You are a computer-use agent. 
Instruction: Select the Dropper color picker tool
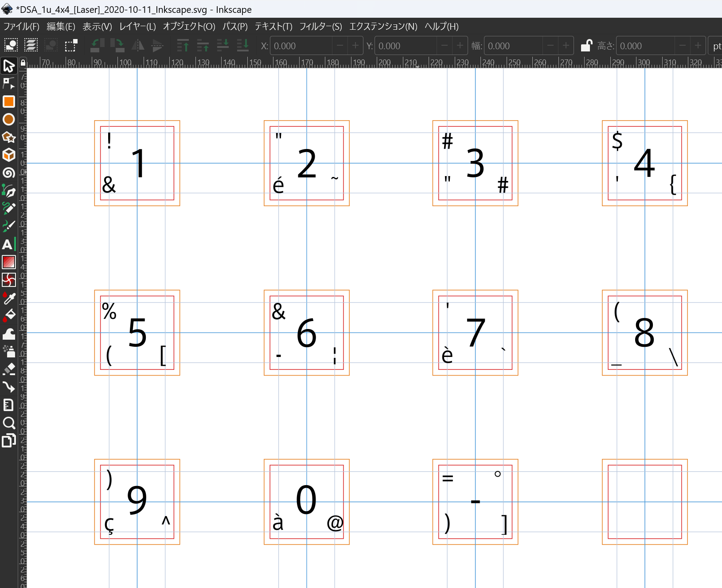tap(9, 298)
